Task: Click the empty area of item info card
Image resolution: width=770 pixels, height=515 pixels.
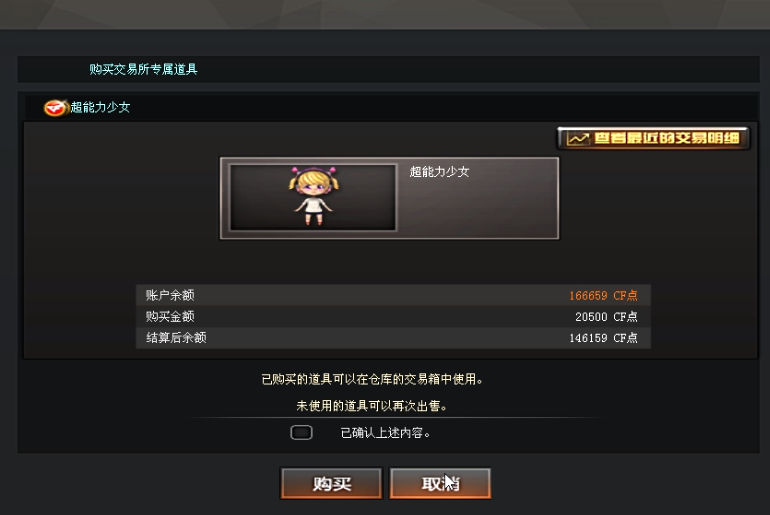Action: coord(477,211)
